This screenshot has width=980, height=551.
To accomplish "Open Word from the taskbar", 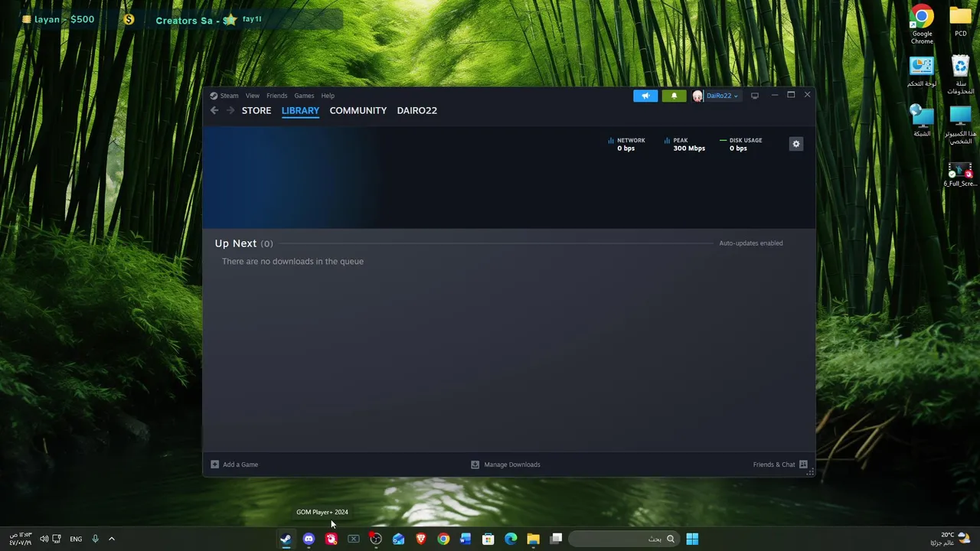I will [465, 539].
